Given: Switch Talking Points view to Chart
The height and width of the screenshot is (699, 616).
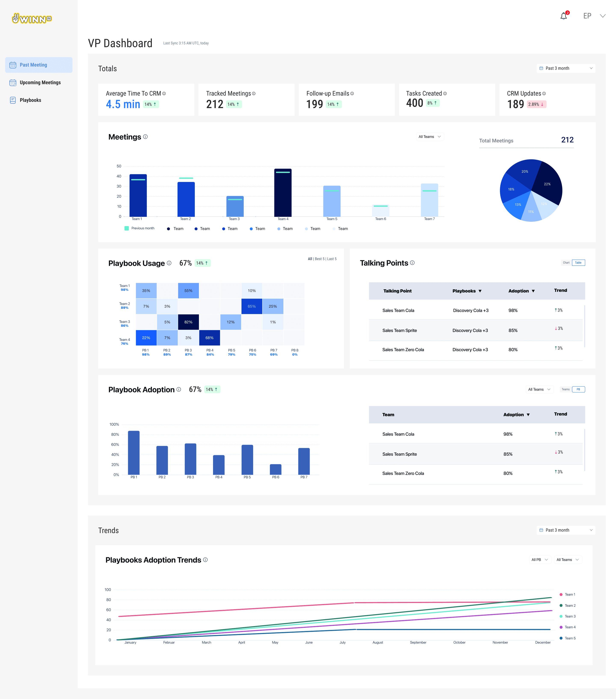Looking at the screenshot, I should pyautogui.click(x=566, y=263).
